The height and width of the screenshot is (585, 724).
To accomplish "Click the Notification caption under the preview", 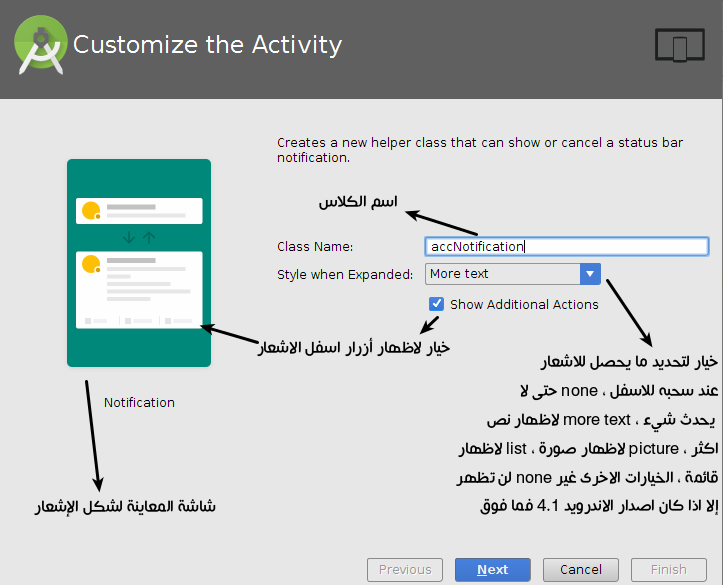I will point(139,402).
